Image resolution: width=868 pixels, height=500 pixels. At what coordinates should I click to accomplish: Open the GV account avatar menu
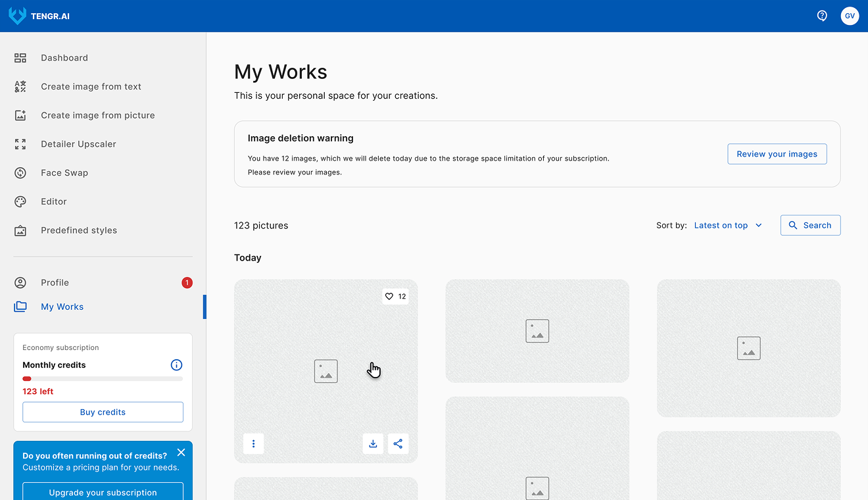850,16
